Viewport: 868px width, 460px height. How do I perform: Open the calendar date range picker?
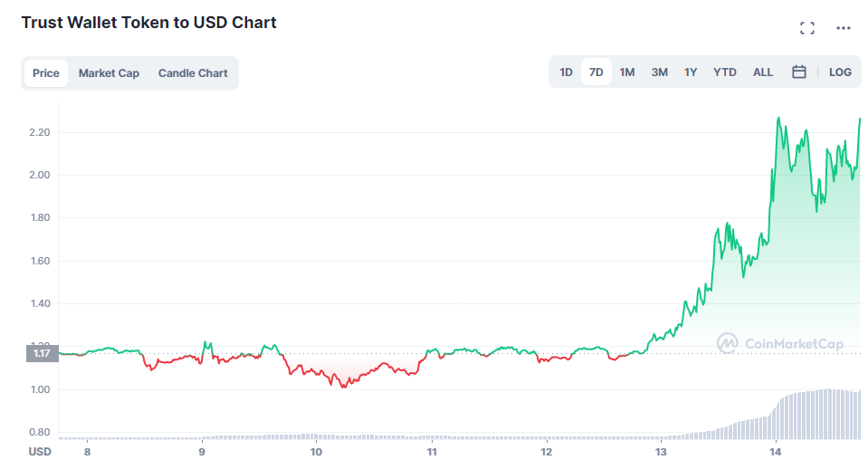point(799,72)
